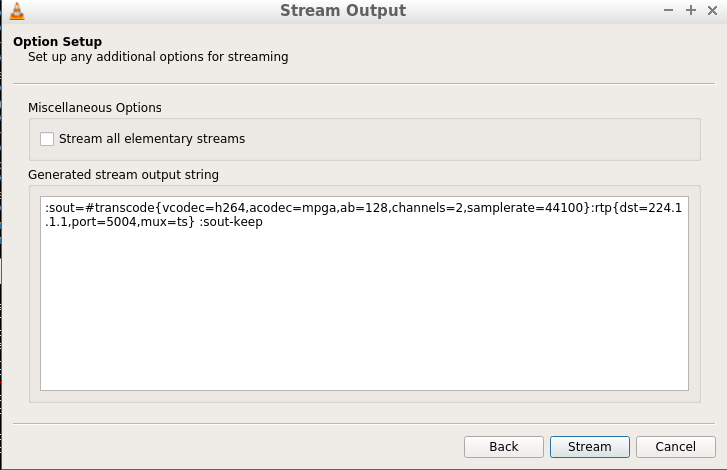
Task: Go to previous step with Back
Action: click(504, 446)
